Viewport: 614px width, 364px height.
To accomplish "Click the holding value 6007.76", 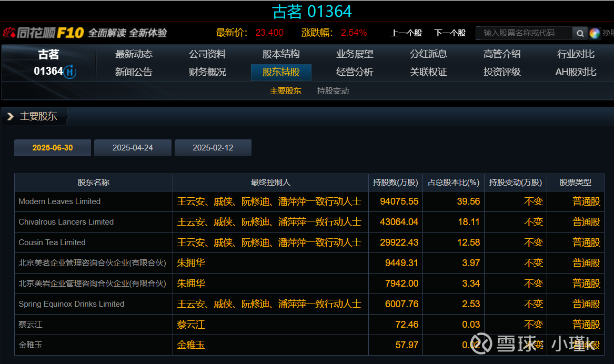I will click(x=401, y=304).
